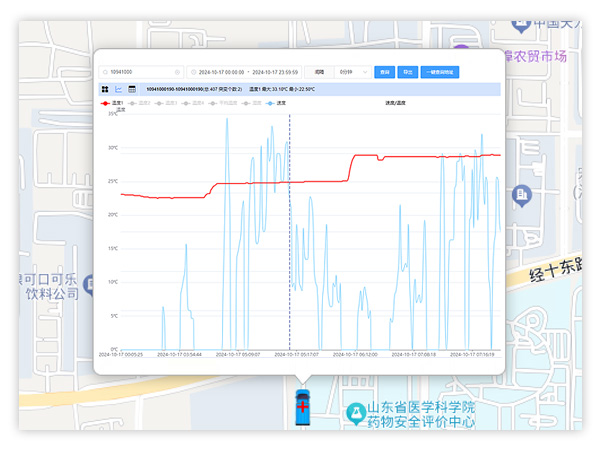Click inside the 10941000 device input field
The height and width of the screenshot is (452, 600).
(140, 72)
